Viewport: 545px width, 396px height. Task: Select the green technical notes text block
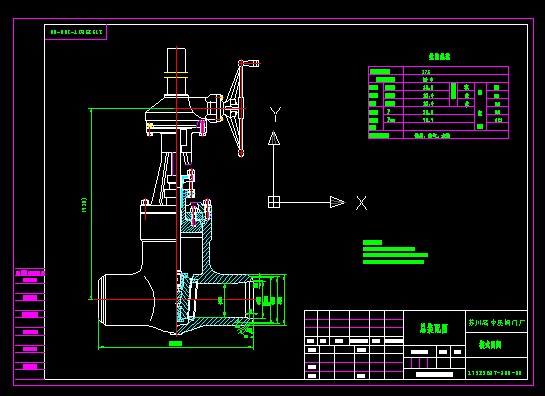click(x=395, y=252)
